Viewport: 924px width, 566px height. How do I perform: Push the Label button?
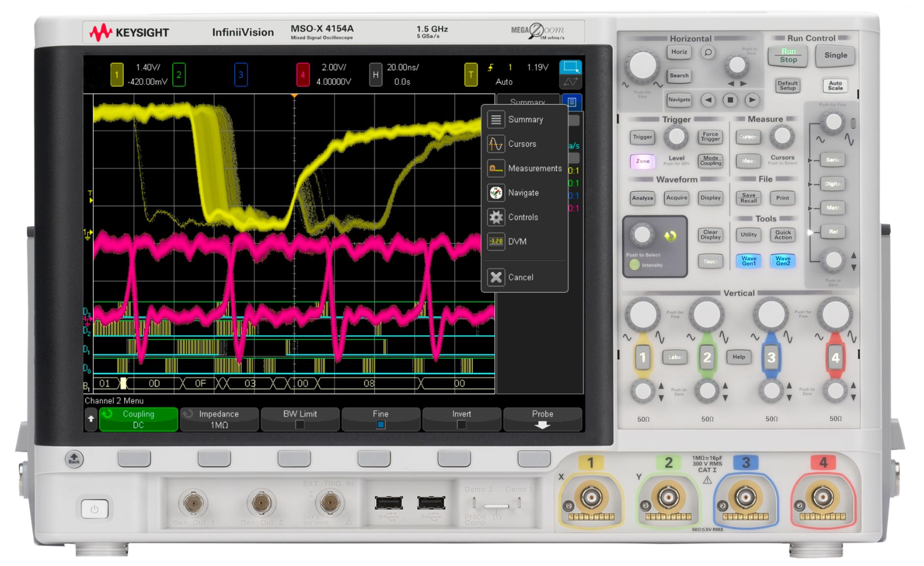coord(675,357)
